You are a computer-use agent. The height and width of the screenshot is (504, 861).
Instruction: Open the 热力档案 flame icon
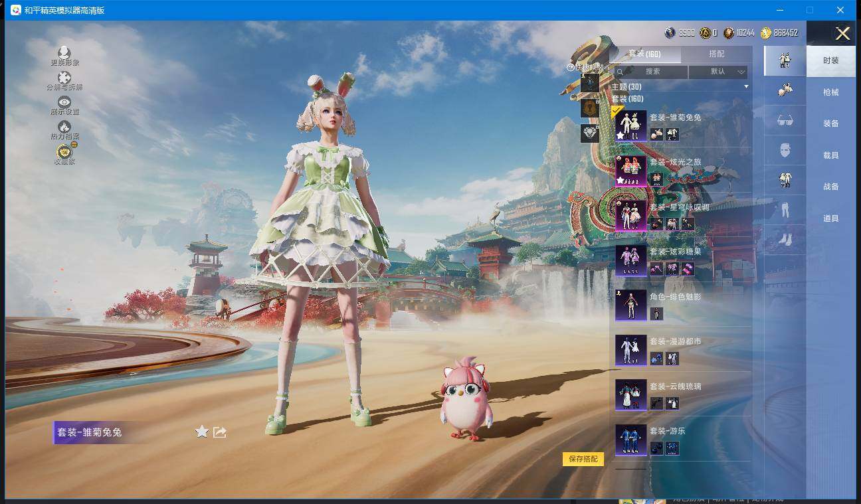pyautogui.click(x=64, y=126)
